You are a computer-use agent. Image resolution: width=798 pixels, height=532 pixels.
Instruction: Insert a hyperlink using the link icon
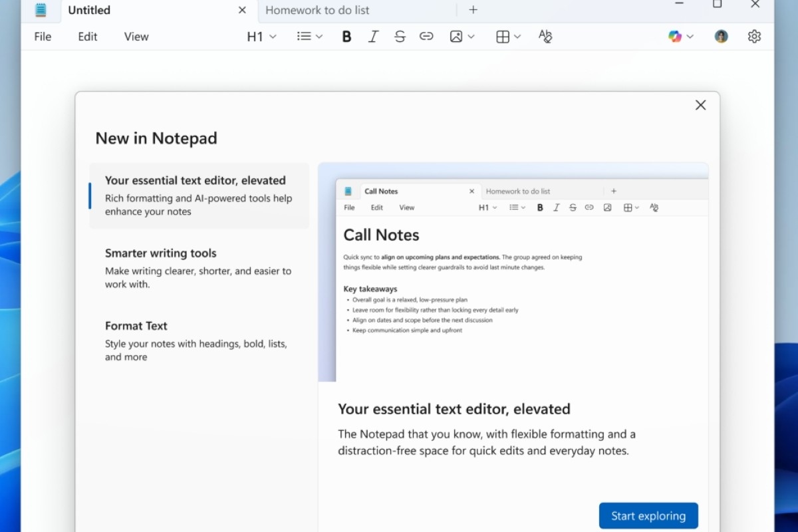(426, 37)
